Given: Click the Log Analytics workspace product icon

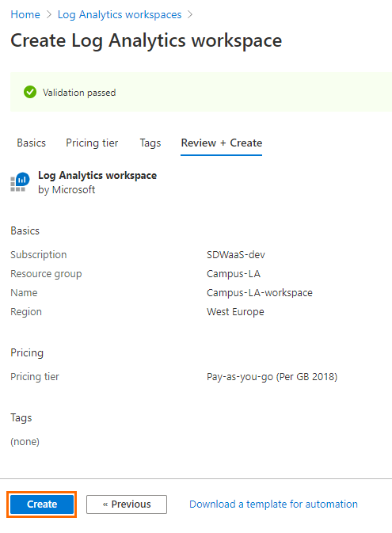Looking at the screenshot, I should point(20,182).
